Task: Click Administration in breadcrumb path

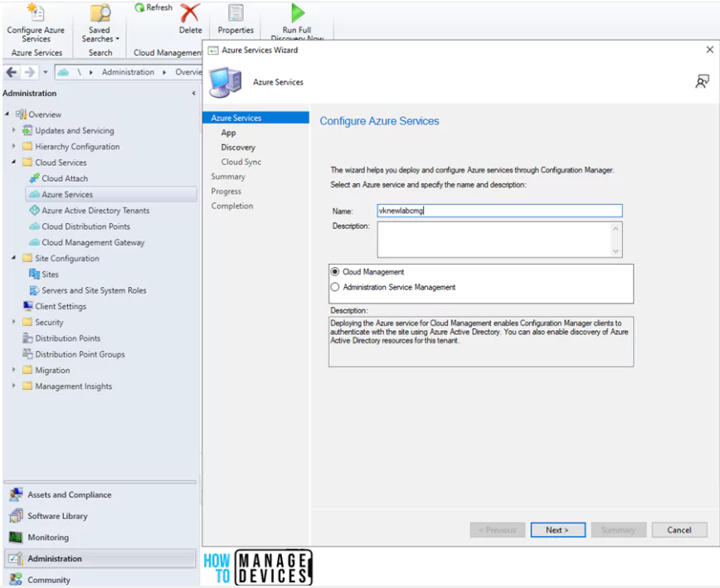Action: click(128, 72)
